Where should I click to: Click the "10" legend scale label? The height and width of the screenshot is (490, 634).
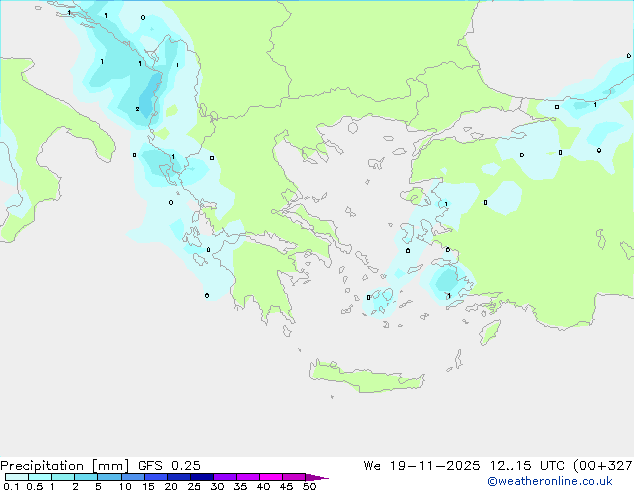coord(125,486)
